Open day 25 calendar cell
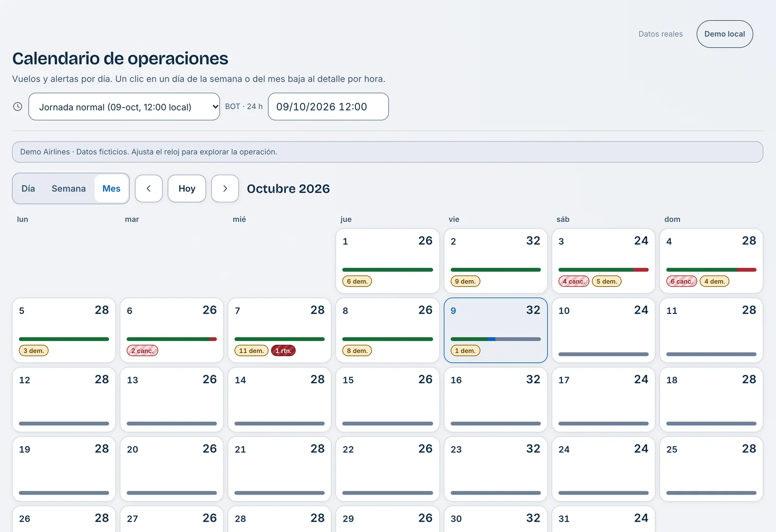Screen dimensions: 776x532 [711, 469]
